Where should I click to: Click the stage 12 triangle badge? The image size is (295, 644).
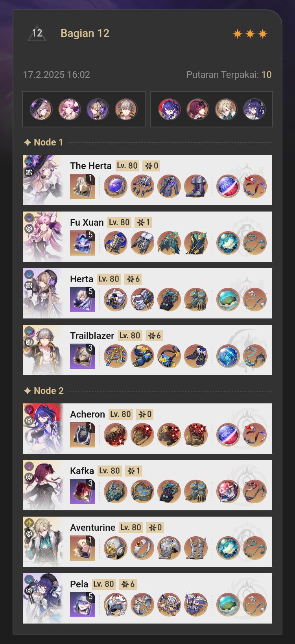(x=37, y=33)
